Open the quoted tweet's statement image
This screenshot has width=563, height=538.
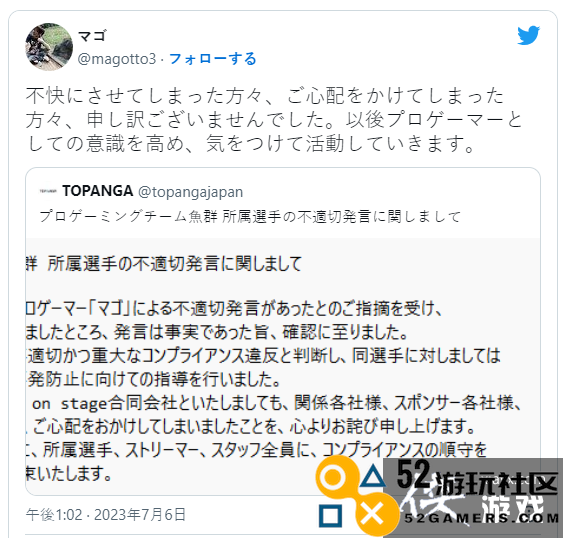pos(283,366)
